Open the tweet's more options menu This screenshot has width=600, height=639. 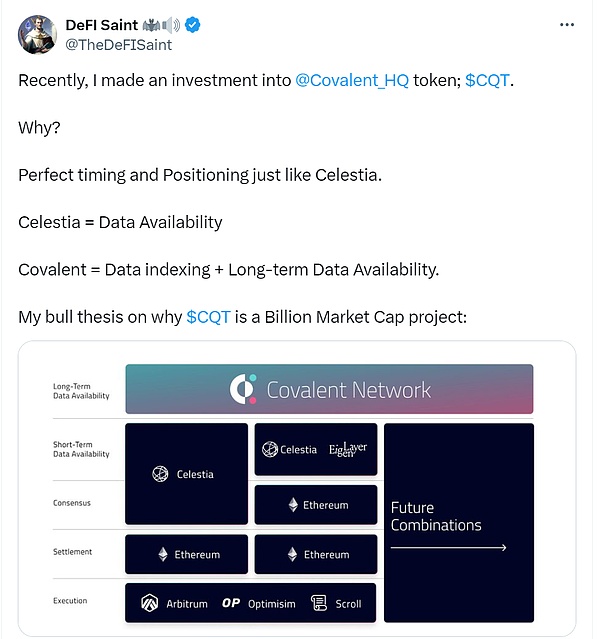tap(567, 24)
